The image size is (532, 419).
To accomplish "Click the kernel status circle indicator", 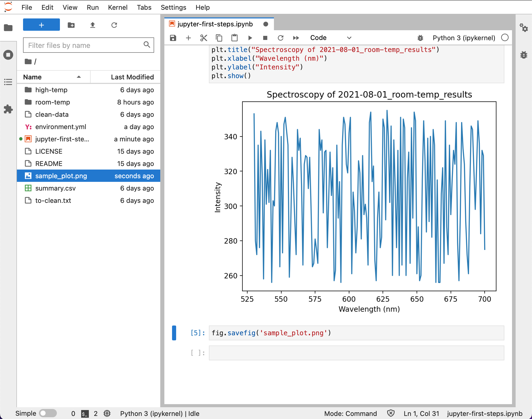I will (x=505, y=38).
